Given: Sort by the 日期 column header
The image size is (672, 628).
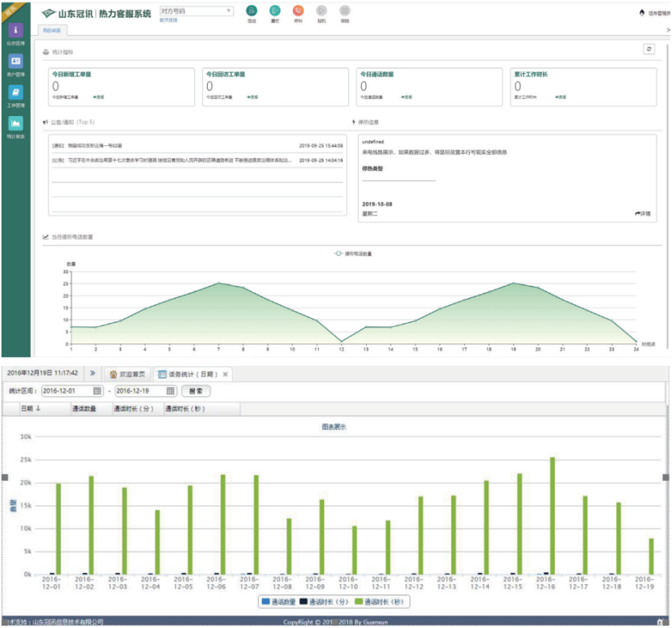Looking at the screenshot, I should [45, 409].
